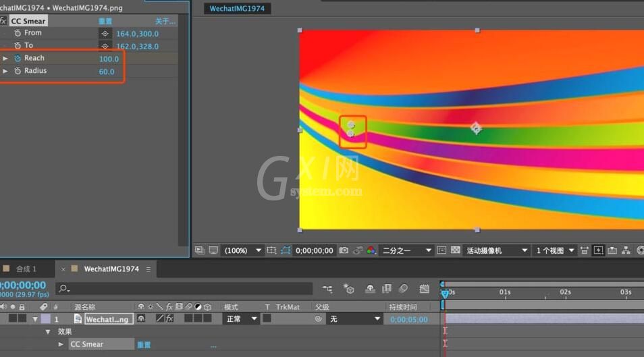
Task: Expand the CC Smear timeline row
Action: click(61, 344)
